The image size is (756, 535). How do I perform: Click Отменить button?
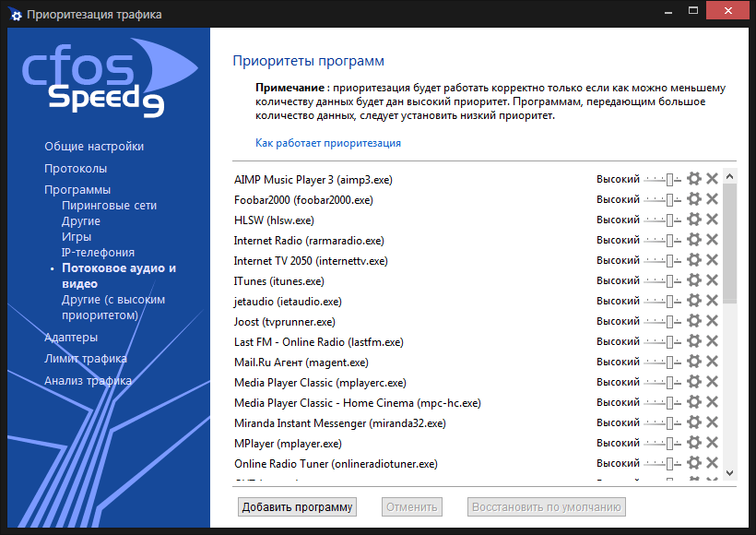click(412, 507)
